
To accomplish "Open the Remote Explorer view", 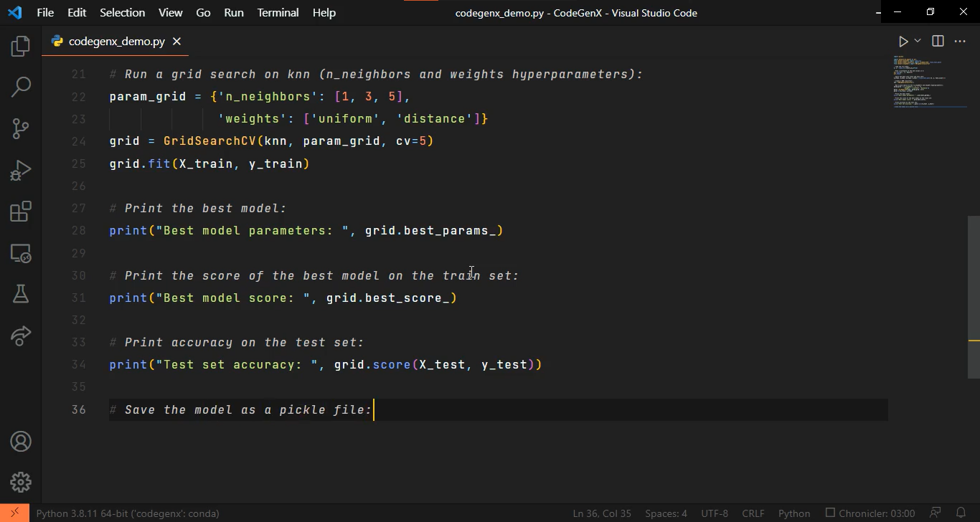I will click(x=21, y=252).
